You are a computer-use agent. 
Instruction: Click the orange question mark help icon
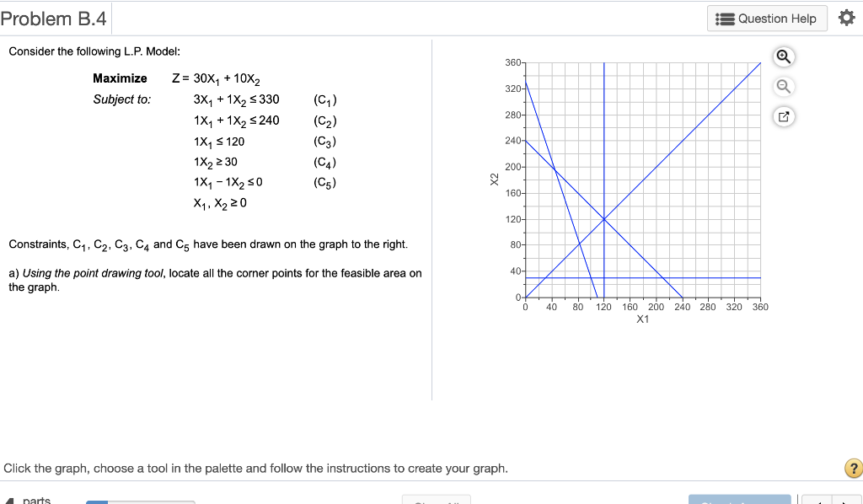(855, 468)
